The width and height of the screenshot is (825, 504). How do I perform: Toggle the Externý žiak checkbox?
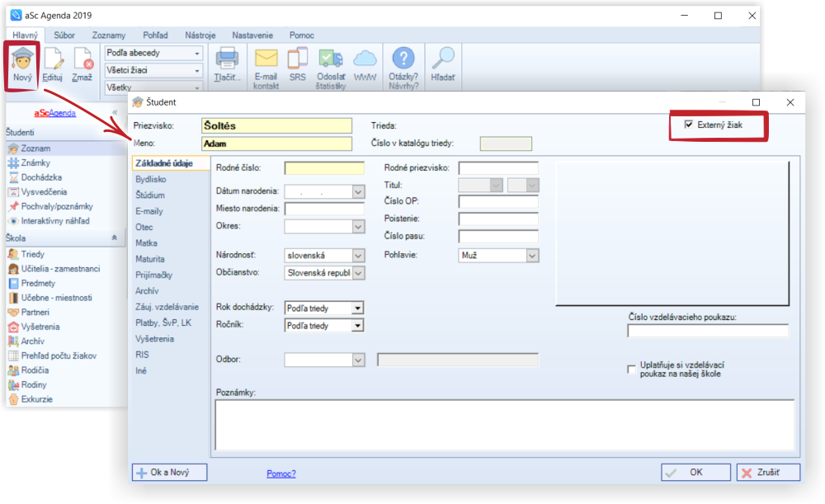tap(689, 125)
